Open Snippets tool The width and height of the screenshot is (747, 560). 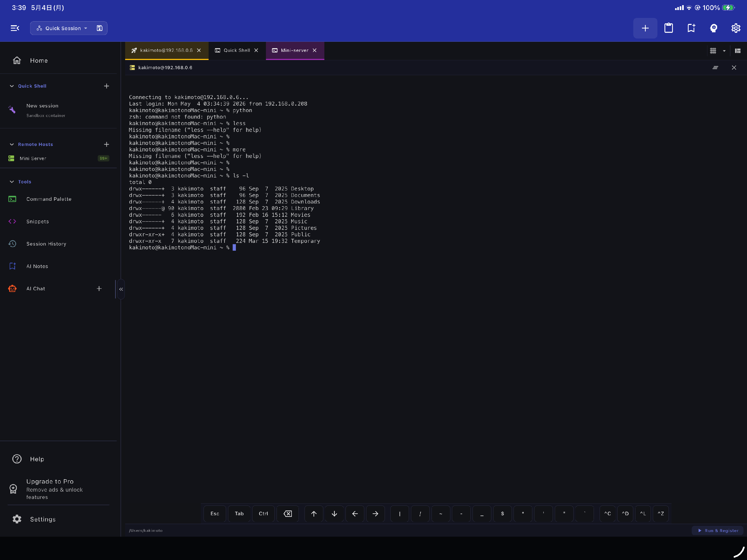[x=58, y=221]
